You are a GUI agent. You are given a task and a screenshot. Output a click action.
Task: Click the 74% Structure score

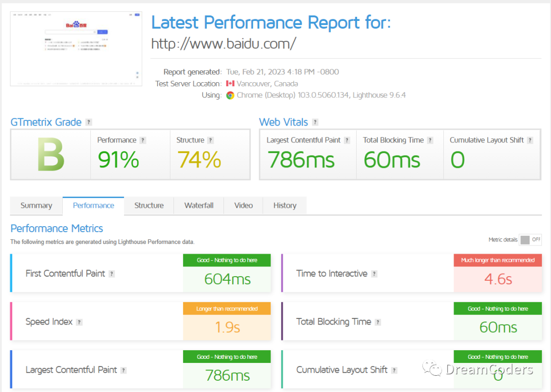199,160
